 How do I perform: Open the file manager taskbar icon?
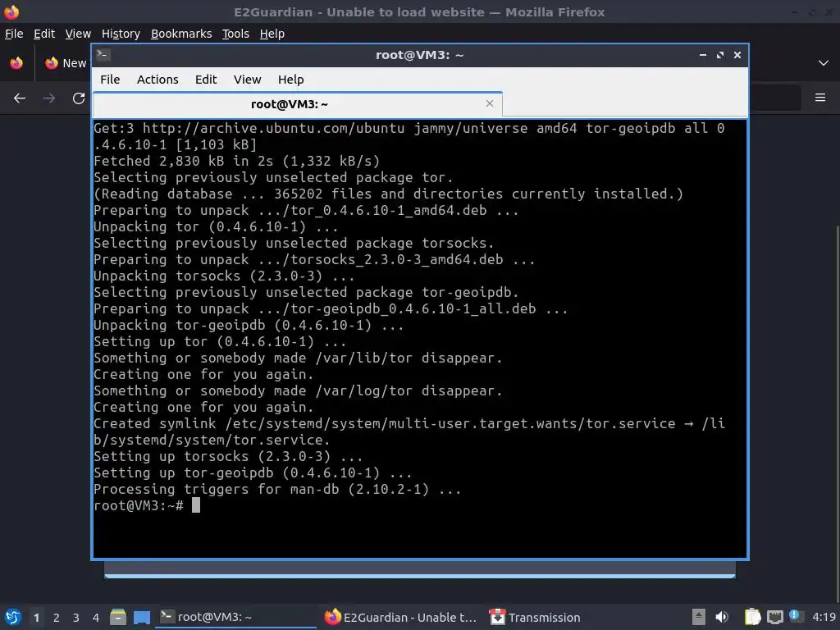coord(118,617)
